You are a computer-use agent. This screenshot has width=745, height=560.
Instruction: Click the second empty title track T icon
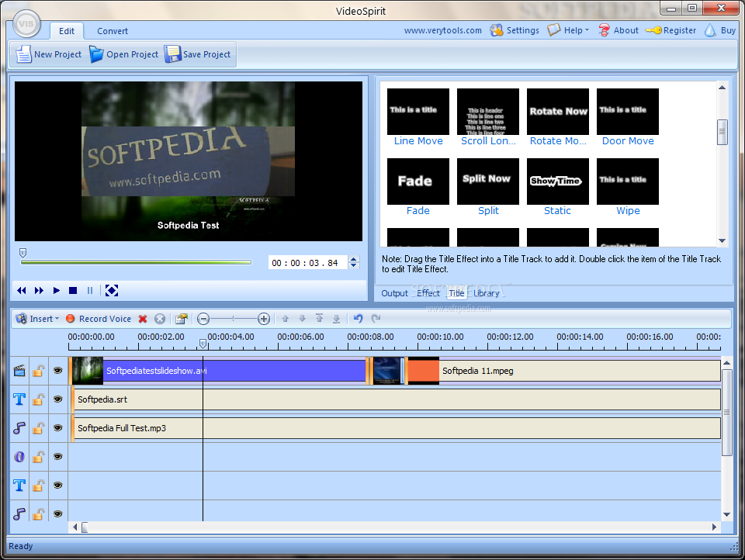(19, 485)
